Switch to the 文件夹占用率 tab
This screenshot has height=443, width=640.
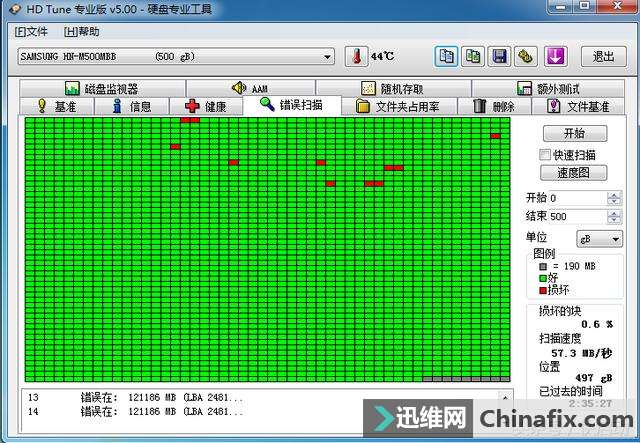click(399, 107)
